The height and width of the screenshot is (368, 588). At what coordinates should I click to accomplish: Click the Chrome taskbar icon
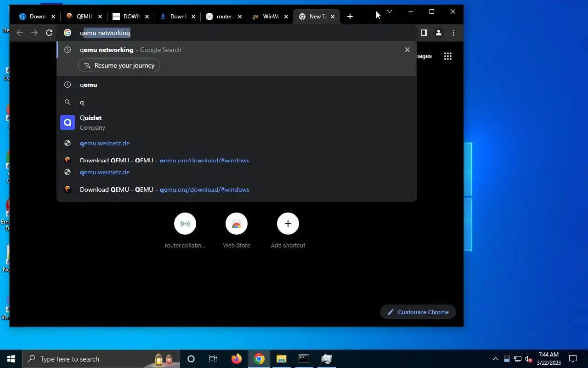pos(259,359)
